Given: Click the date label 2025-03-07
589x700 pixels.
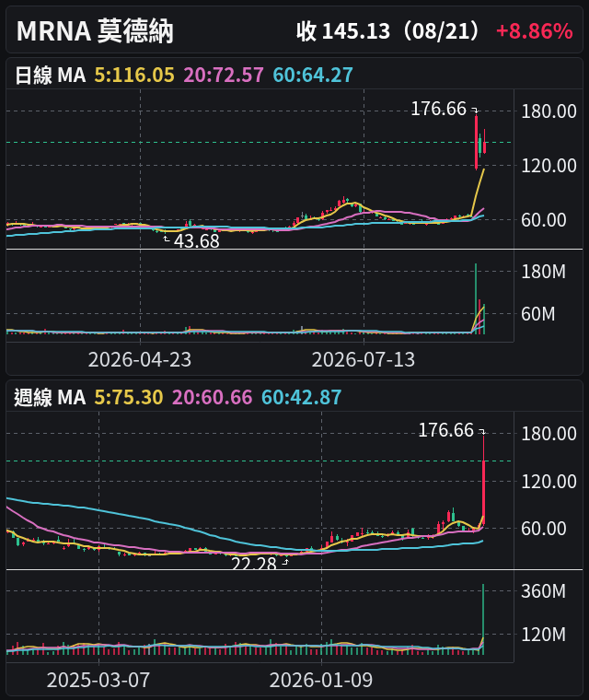Looking at the screenshot, I should (98, 681).
